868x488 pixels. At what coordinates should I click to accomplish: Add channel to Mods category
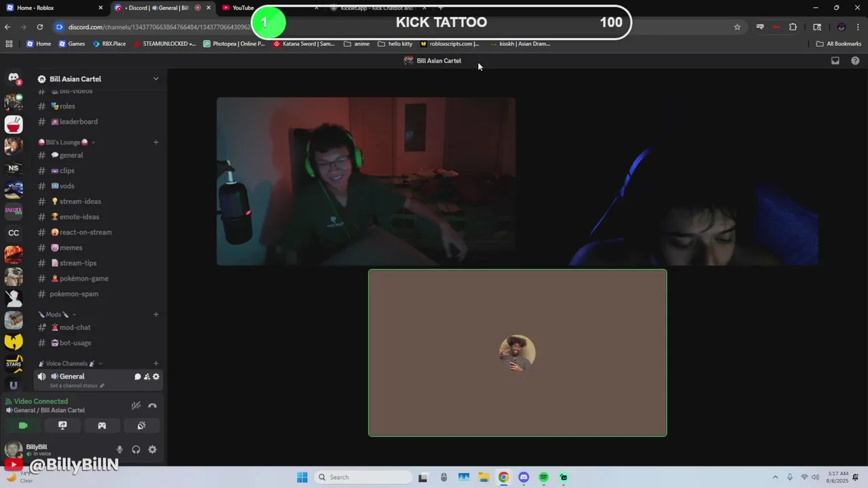pyautogui.click(x=156, y=314)
